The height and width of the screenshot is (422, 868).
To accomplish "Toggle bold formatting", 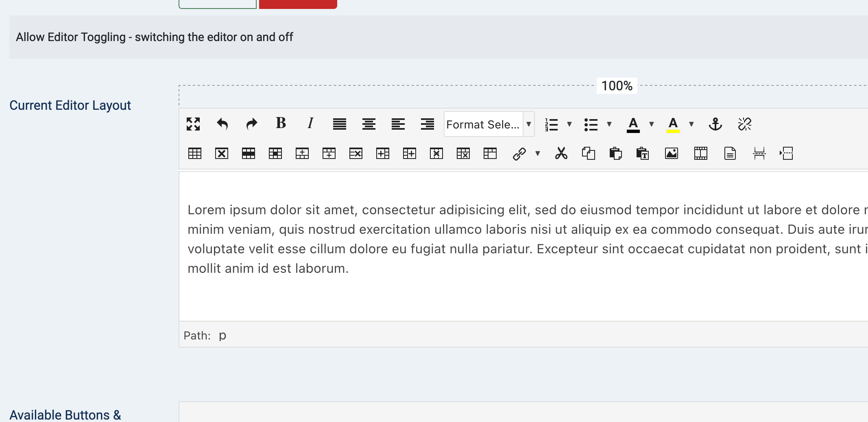I will 281,124.
